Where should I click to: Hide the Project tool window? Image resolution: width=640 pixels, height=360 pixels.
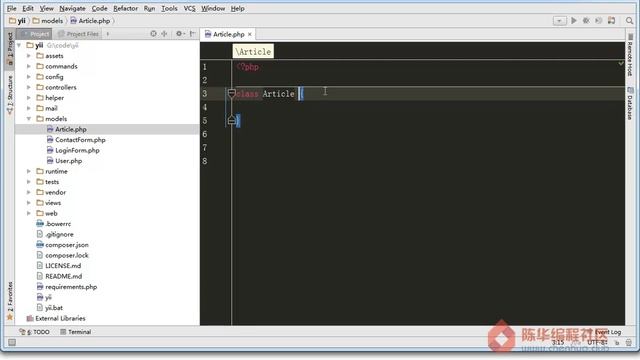click(192, 34)
